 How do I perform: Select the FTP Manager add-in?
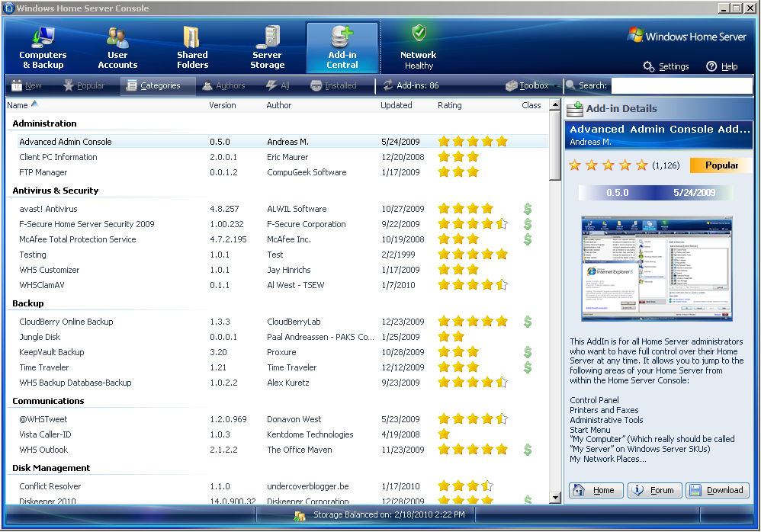click(x=43, y=172)
